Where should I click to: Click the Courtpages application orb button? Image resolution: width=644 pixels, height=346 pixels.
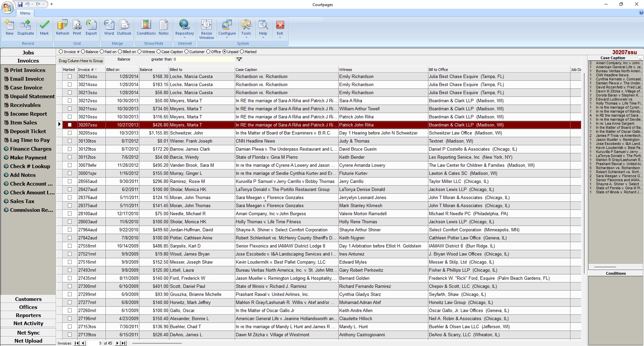tap(7, 8)
